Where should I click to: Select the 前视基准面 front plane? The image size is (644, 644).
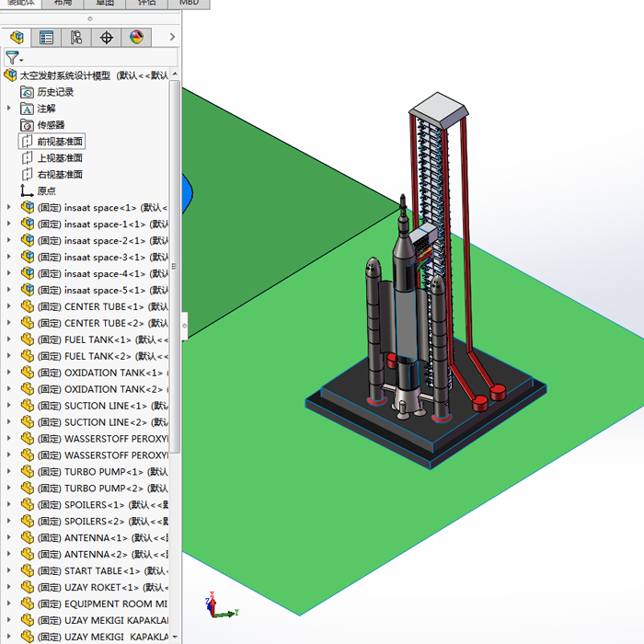point(52,142)
